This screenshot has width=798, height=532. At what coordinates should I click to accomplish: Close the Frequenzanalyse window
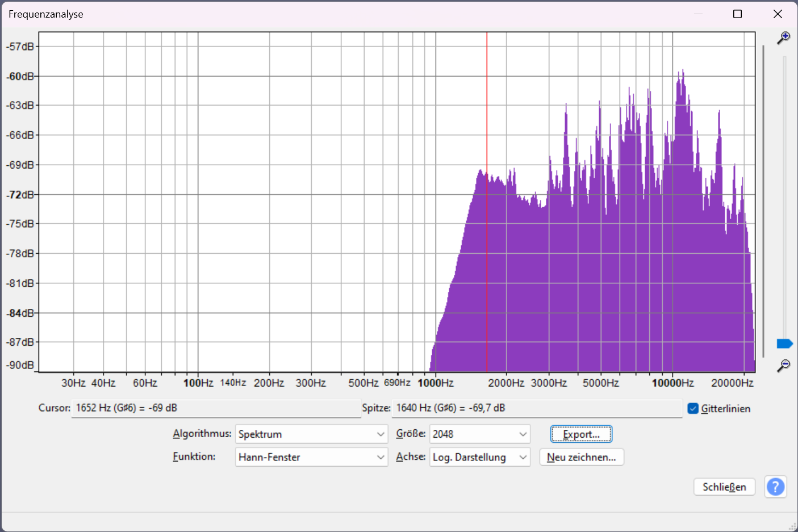778,14
